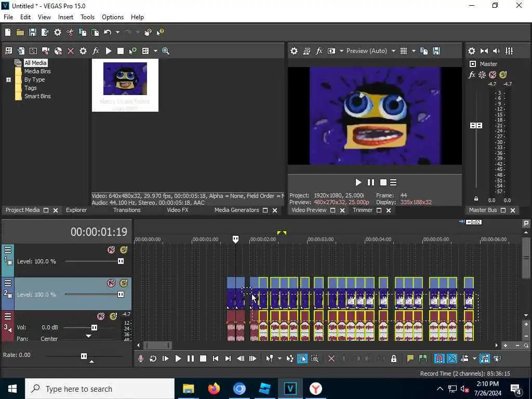Toggle Mute on video track 1
Viewport: 532px width, 399px height.
point(111,250)
